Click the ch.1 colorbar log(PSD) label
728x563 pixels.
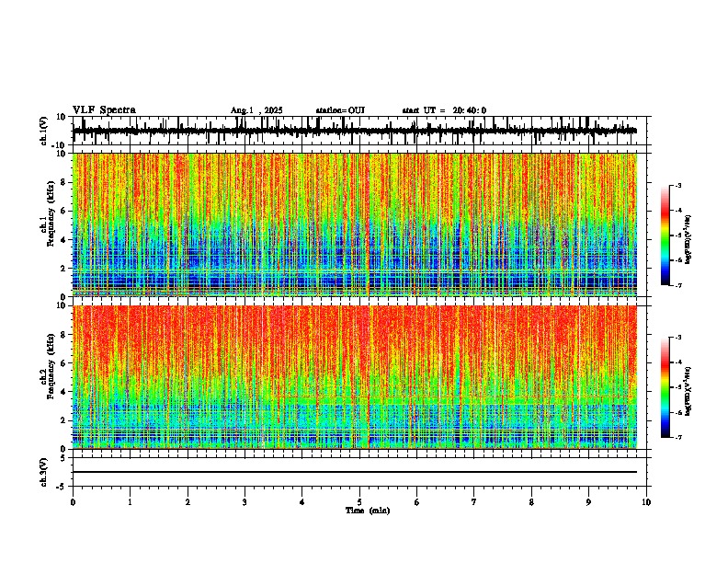pos(688,240)
